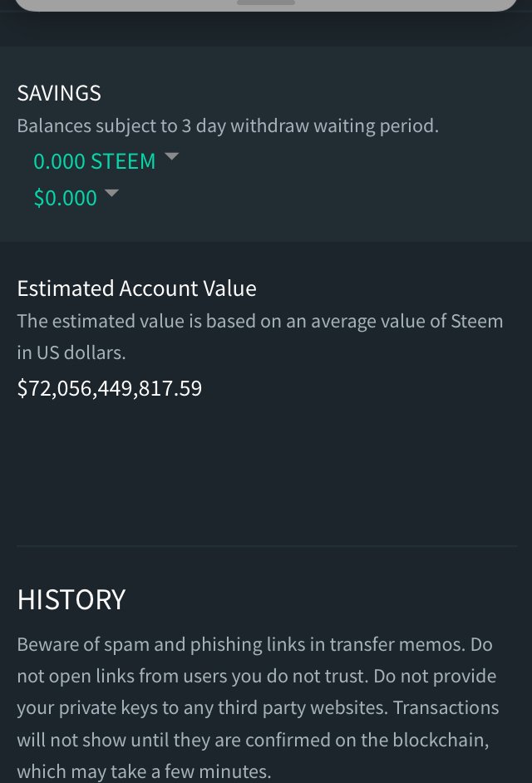The width and height of the screenshot is (532, 783).
Task: Tap the 'confirmed on the blockchain' line
Action: coord(253,740)
